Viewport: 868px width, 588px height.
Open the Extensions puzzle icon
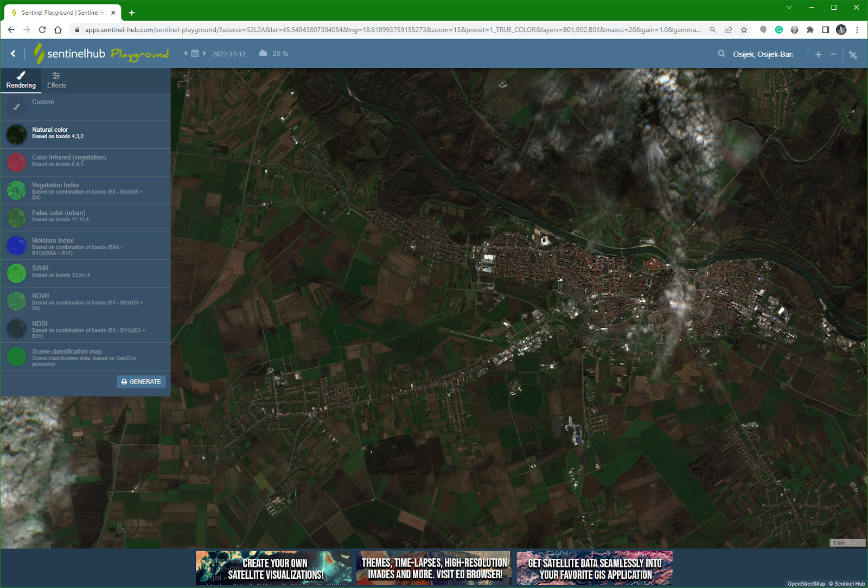tap(810, 30)
